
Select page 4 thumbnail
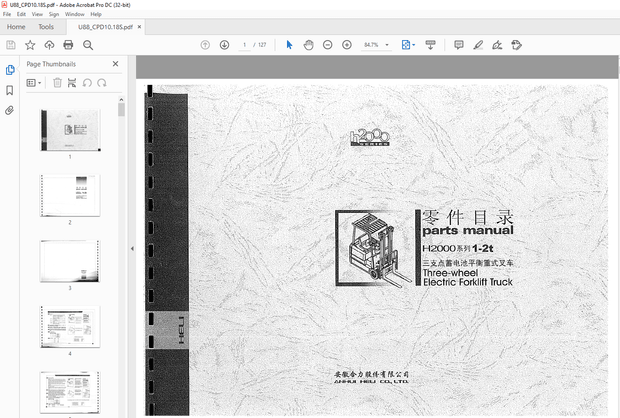pyautogui.click(x=70, y=327)
